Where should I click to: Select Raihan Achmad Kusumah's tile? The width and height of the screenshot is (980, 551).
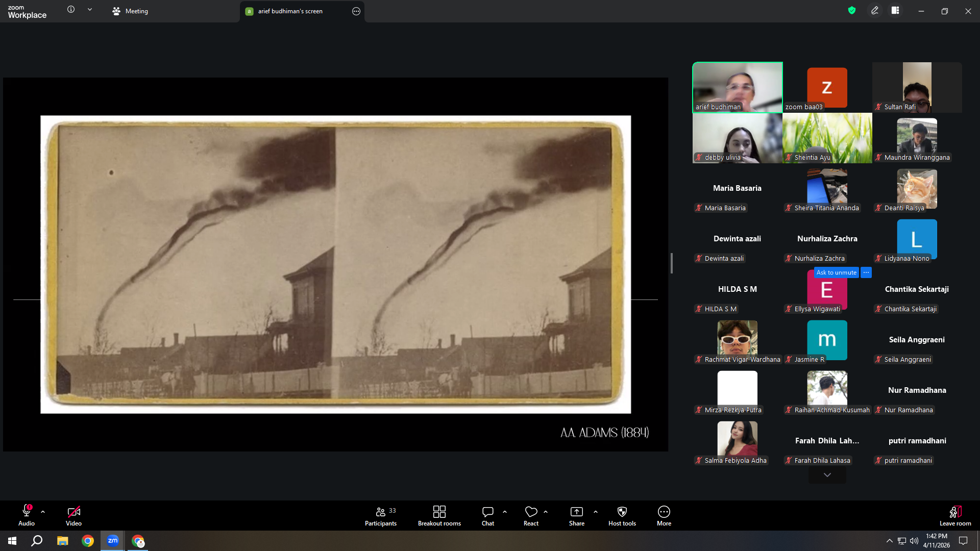click(827, 390)
